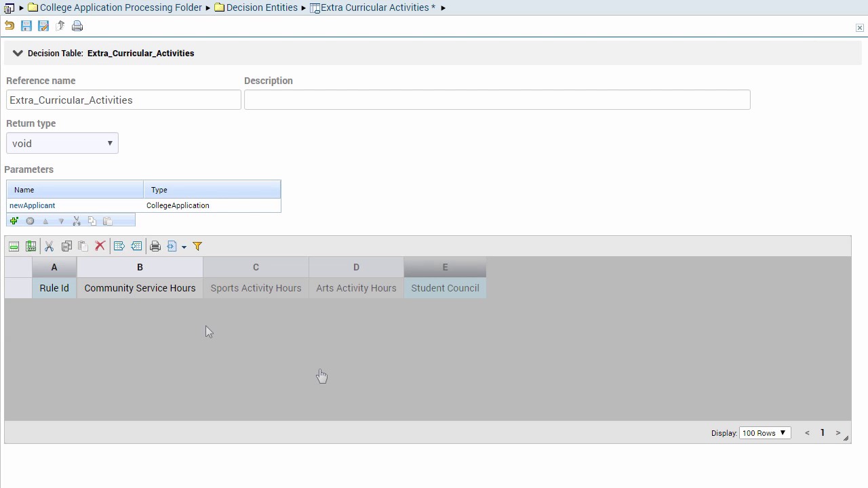Viewport: 868px width, 488px height.
Task: Expand arrow after Decision Entities breadcrumb
Action: [x=304, y=8]
